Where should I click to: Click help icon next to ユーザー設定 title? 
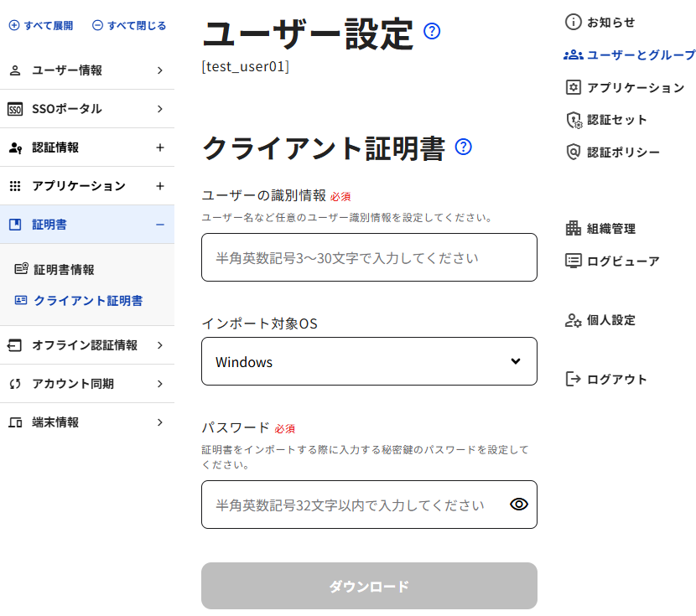432,32
